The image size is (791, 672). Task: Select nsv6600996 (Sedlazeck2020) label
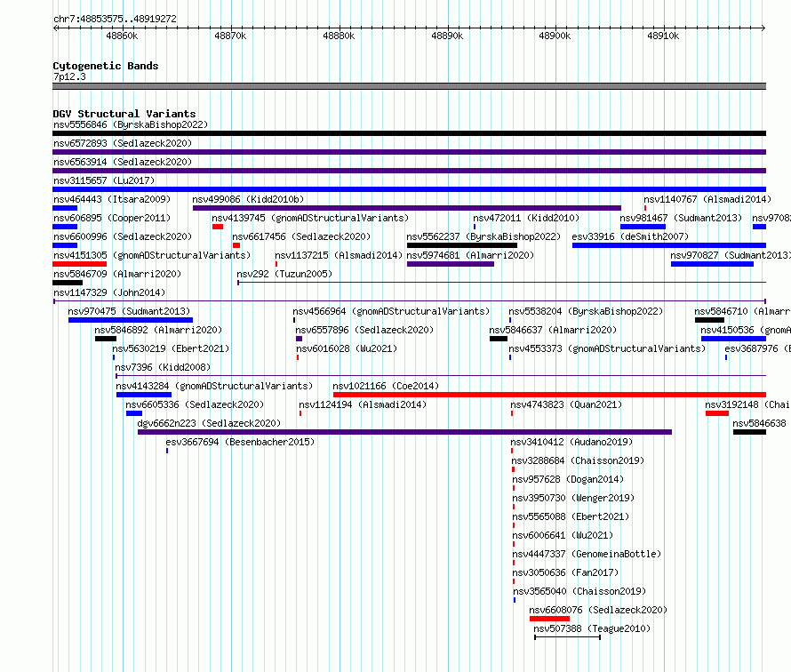123,236
